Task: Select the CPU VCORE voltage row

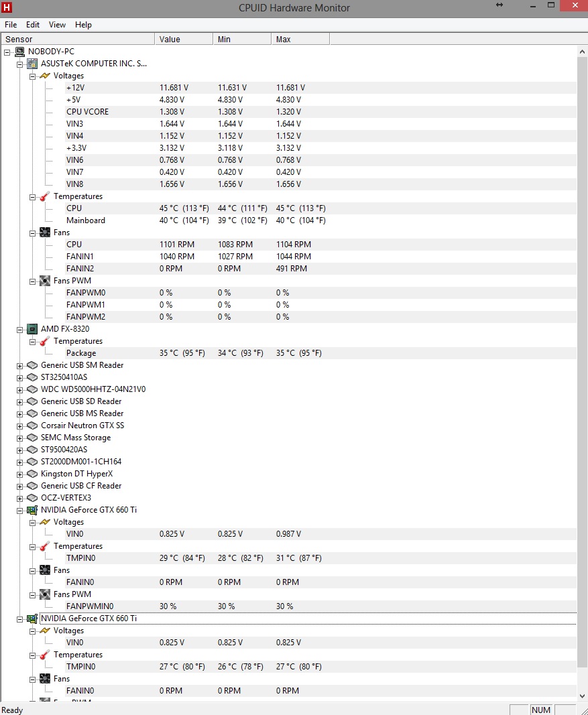Action: pos(320,112)
